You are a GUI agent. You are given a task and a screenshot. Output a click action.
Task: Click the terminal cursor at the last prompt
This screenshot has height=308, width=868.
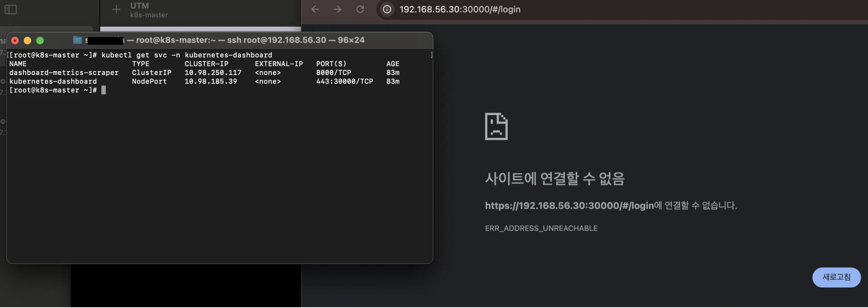(104, 90)
